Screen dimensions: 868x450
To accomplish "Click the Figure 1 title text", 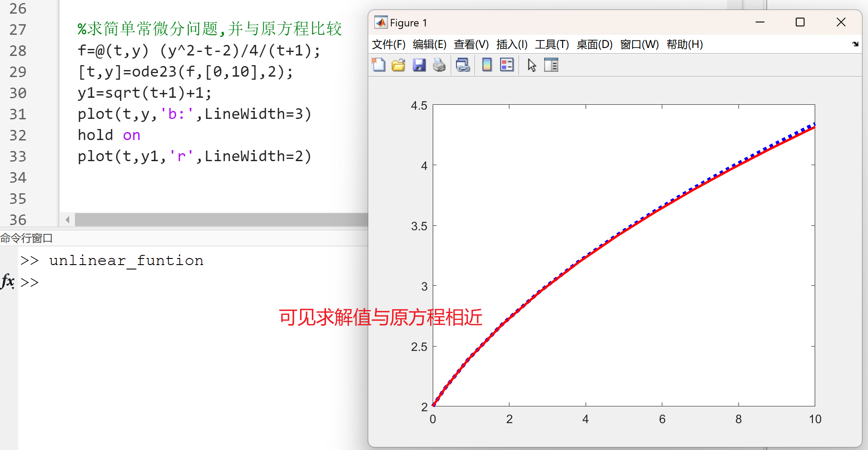I will point(408,23).
